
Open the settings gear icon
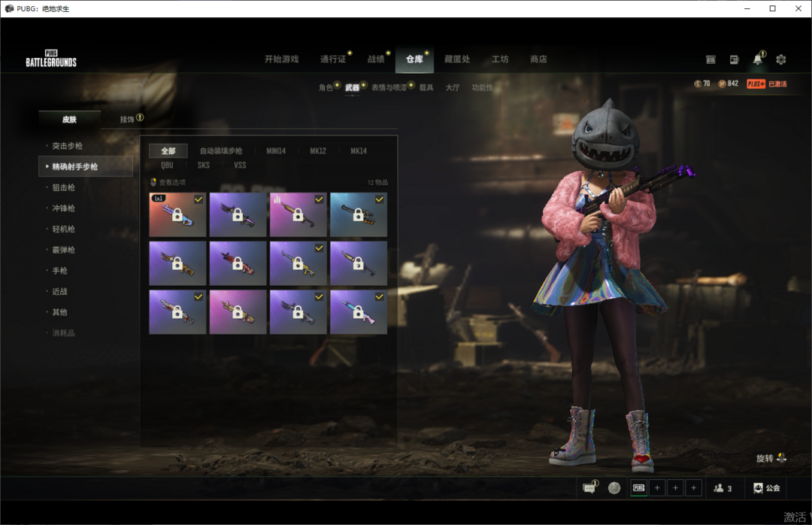780,59
